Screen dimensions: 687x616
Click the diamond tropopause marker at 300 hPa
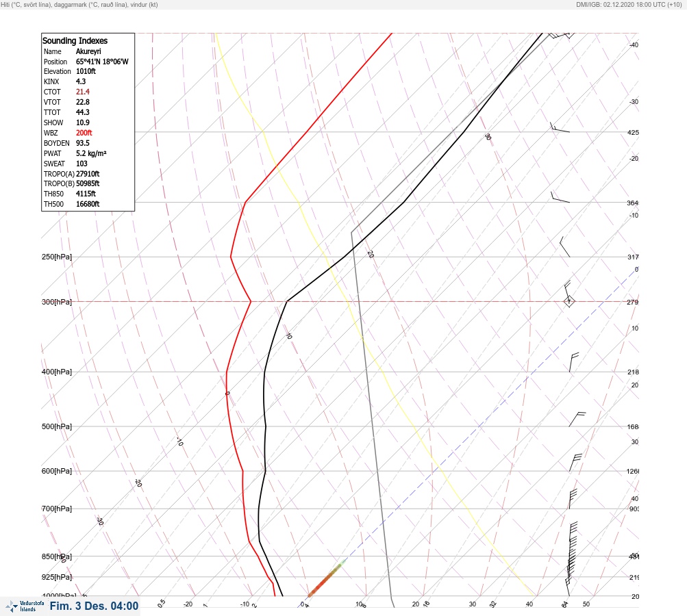click(x=569, y=302)
